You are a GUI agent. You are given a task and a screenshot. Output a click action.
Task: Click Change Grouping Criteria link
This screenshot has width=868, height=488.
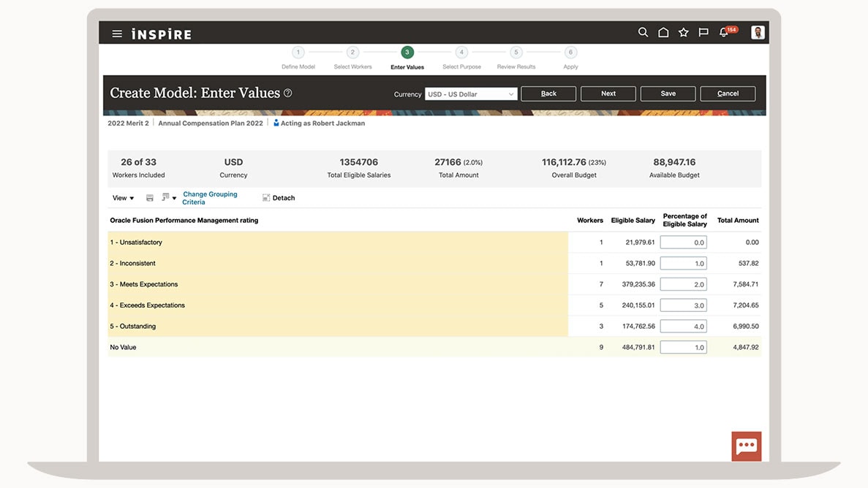[x=210, y=198]
